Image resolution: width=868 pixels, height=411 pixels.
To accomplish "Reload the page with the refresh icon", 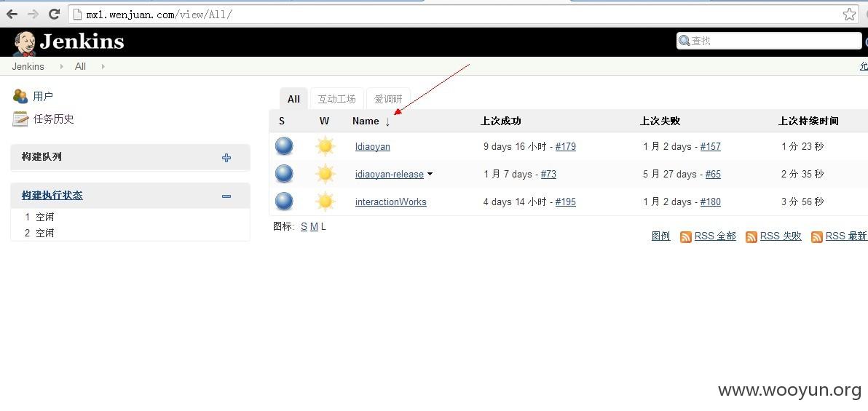I will click(54, 14).
